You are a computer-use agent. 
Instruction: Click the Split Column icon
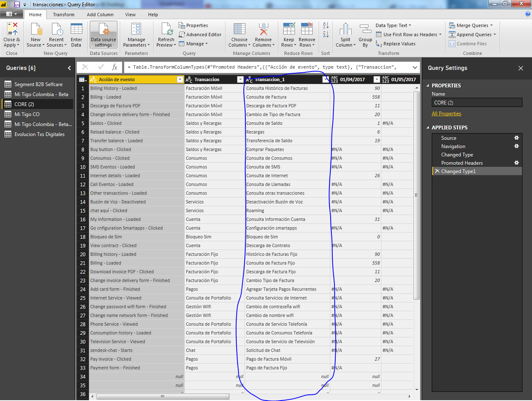pyautogui.click(x=345, y=30)
